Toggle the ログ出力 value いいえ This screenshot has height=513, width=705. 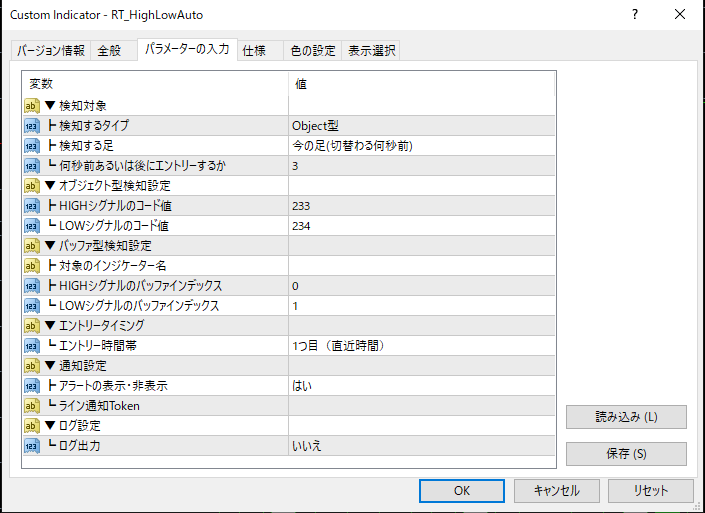coord(420,445)
